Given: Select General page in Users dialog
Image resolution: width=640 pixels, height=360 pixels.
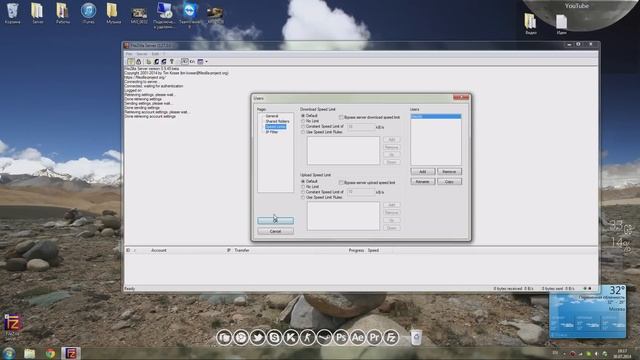Looking at the screenshot, I should (272, 116).
